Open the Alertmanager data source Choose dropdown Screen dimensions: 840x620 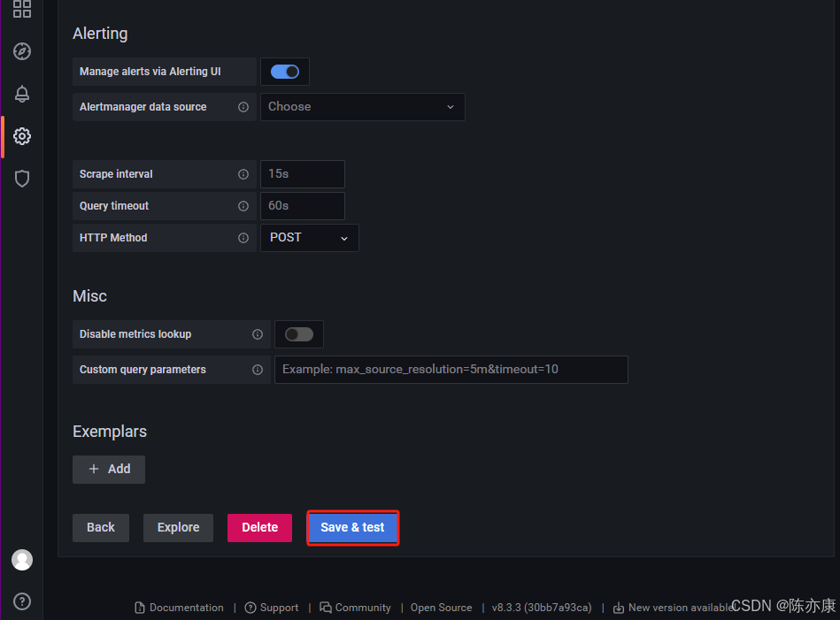click(363, 107)
